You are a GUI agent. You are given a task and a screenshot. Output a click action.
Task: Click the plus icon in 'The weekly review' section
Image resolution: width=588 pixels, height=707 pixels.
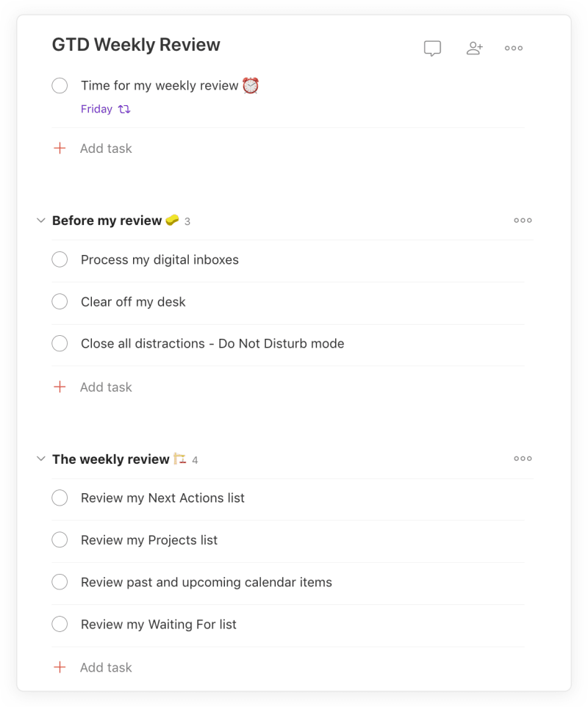tap(60, 667)
